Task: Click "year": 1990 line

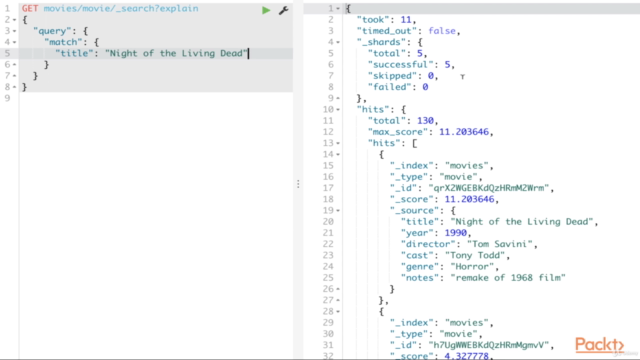Action: coord(436,233)
